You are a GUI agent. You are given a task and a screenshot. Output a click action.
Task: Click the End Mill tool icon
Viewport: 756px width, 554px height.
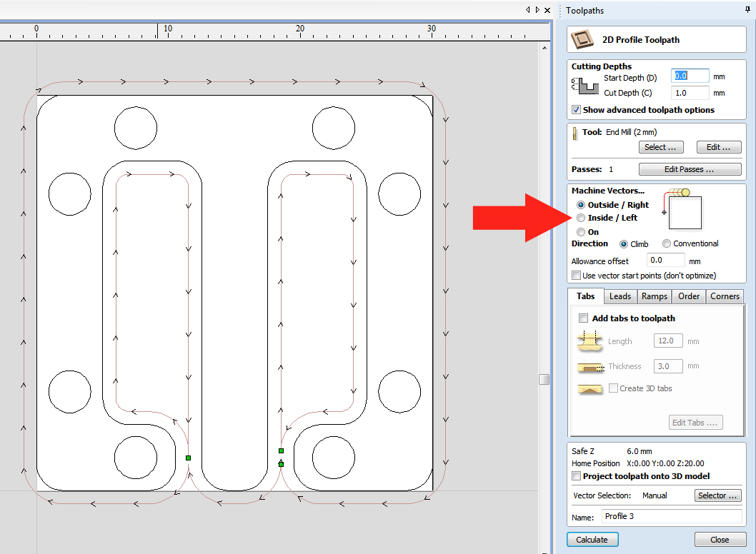575,133
